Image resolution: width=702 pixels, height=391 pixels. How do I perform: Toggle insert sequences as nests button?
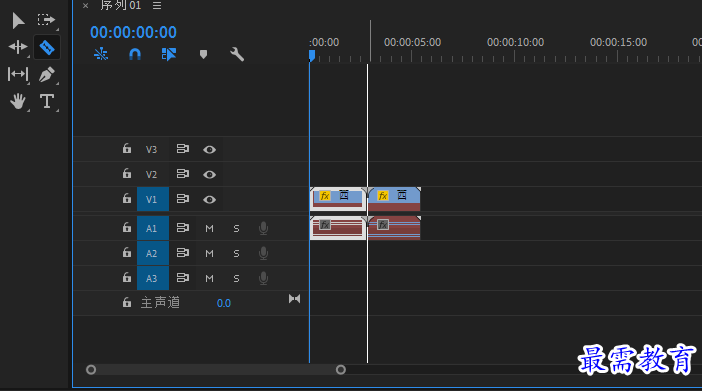101,54
